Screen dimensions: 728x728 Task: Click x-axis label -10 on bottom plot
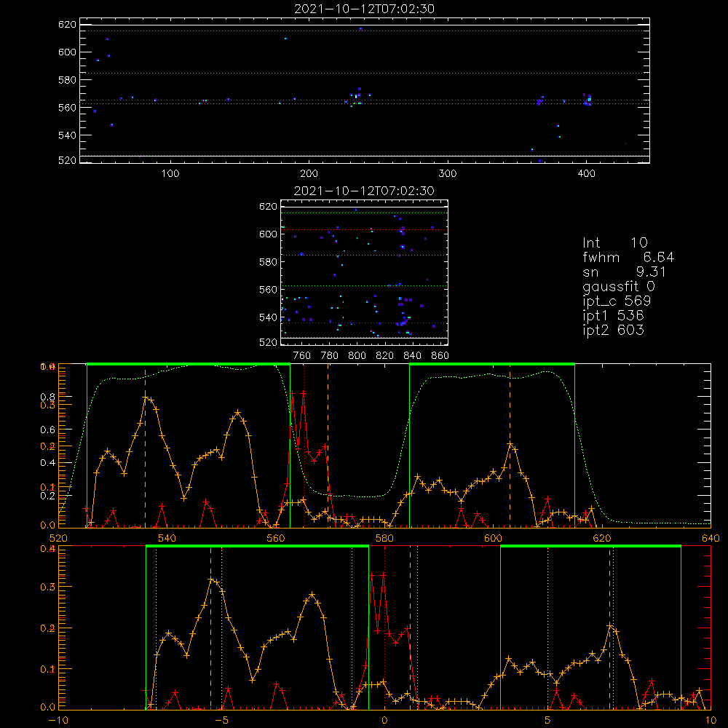[x=58, y=721]
